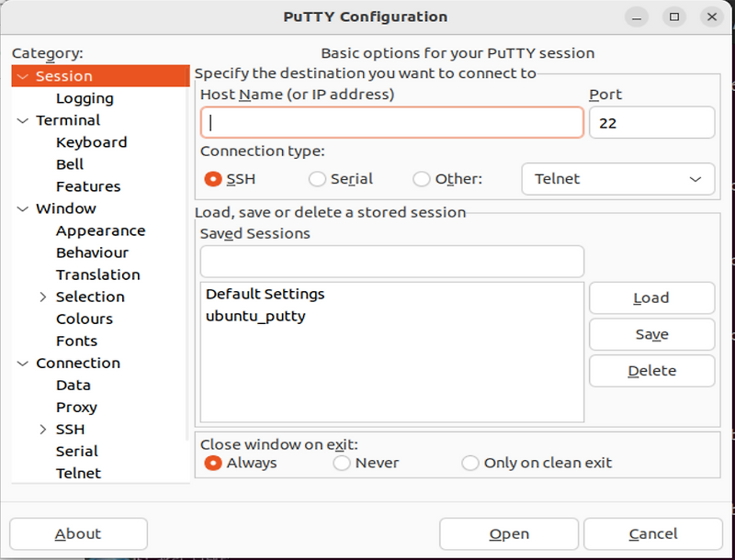Save the current session settings
The image size is (735, 560).
tap(651, 334)
